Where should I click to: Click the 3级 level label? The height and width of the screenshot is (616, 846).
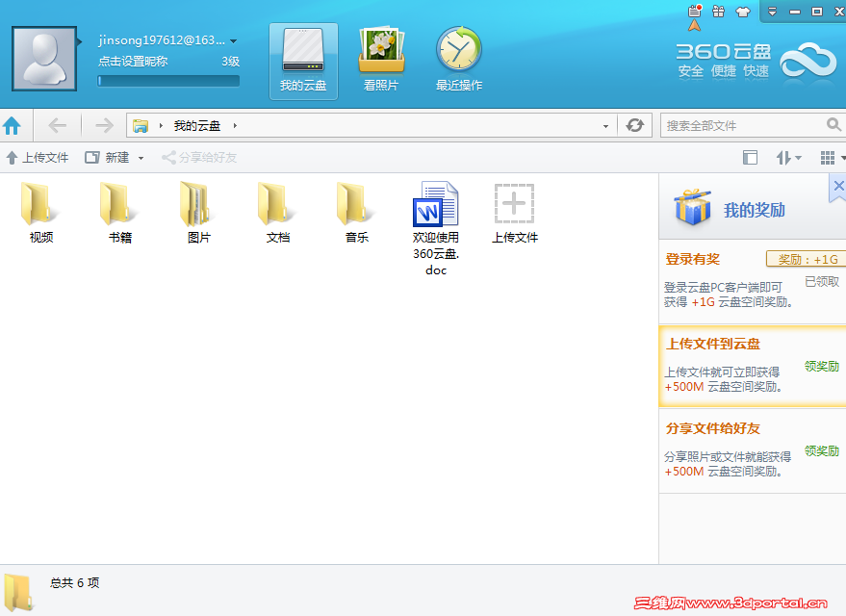230,62
